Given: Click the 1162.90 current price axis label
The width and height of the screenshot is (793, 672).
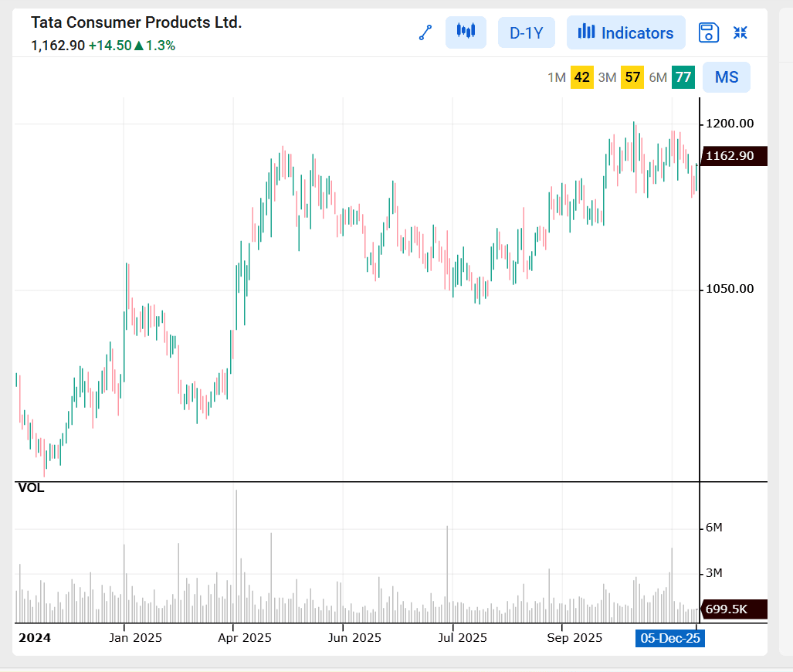Looking at the screenshot, I should [734, 156].
